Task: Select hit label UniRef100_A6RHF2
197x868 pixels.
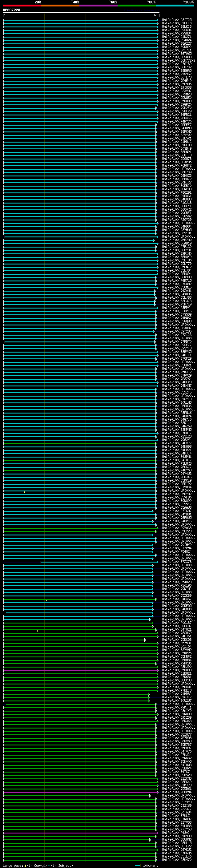Action: pos(177,165)
